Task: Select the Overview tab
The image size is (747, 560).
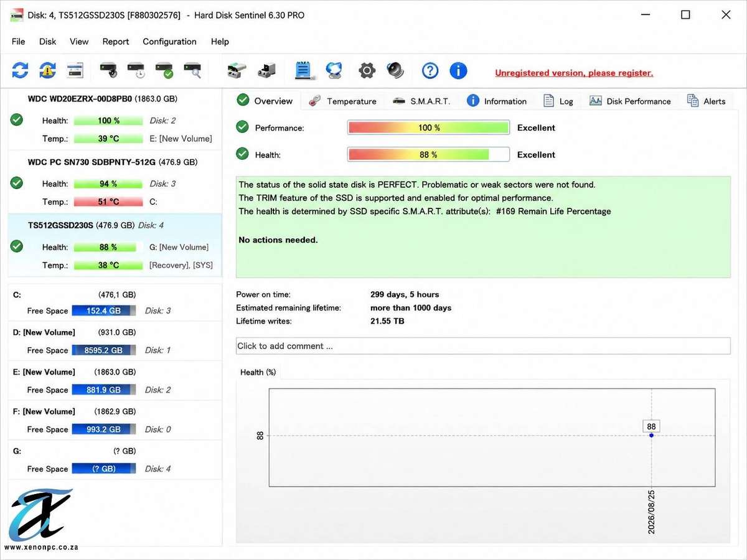Action: (x=266, y=101)
